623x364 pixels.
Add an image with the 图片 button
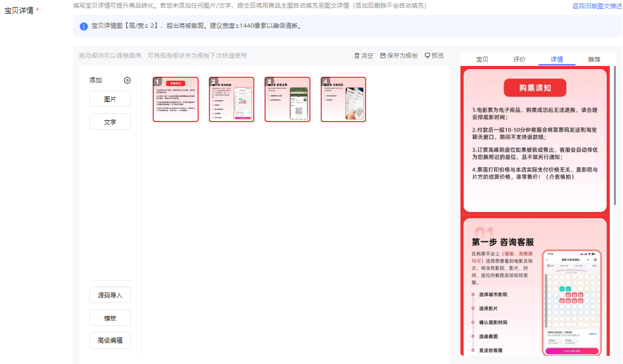tap(110, 99)
